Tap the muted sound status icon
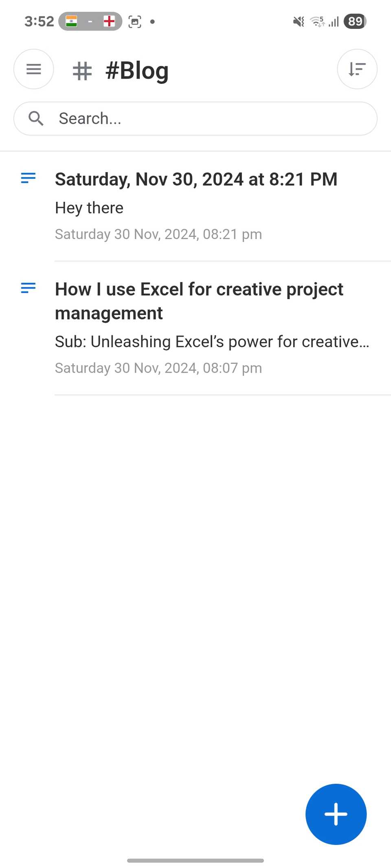Image resolution: width=391 pixels, height=868 pixels. coord(299,22)
